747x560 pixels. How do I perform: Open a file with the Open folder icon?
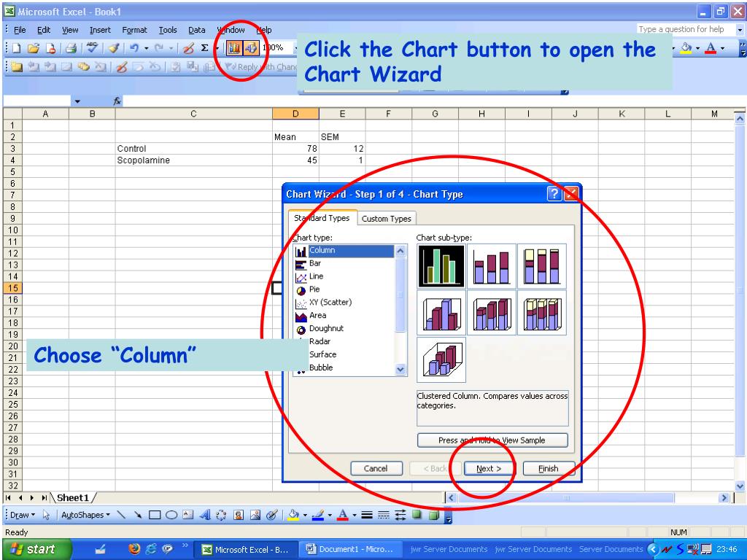tap(34, 48)
